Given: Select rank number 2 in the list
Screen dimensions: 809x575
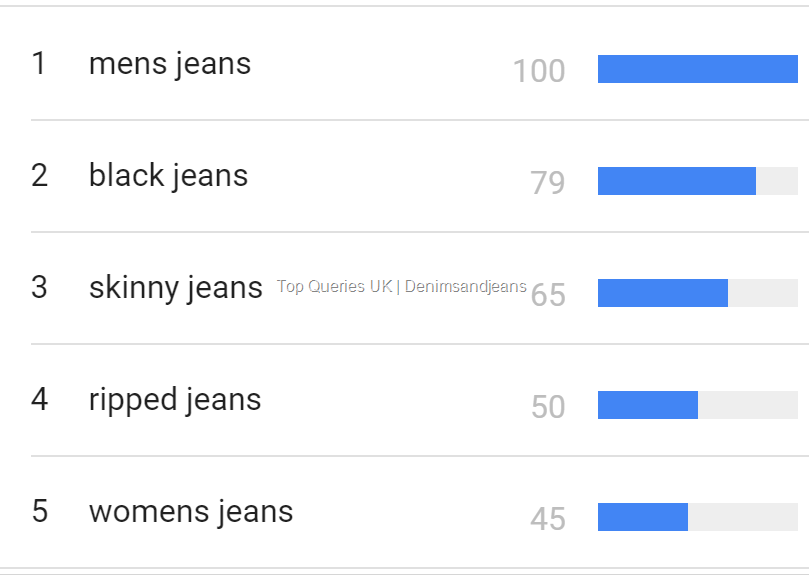Looking at the screenshot, I should (39, 177).
